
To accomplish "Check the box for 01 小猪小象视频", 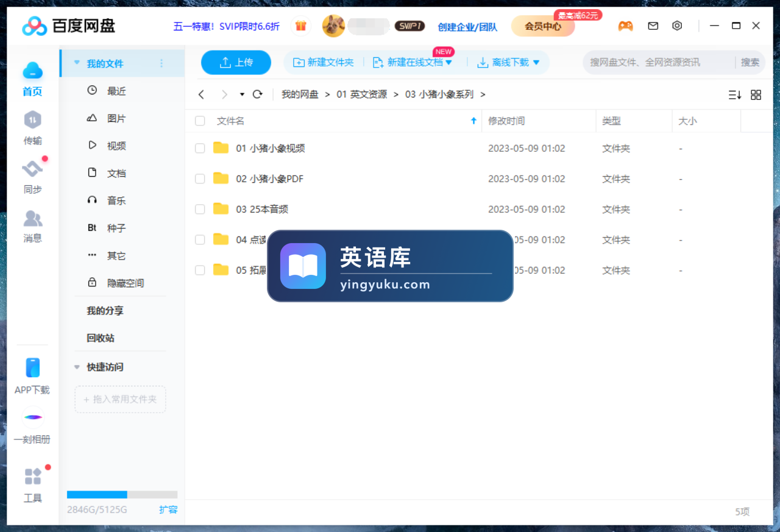I will pos(200,148).
